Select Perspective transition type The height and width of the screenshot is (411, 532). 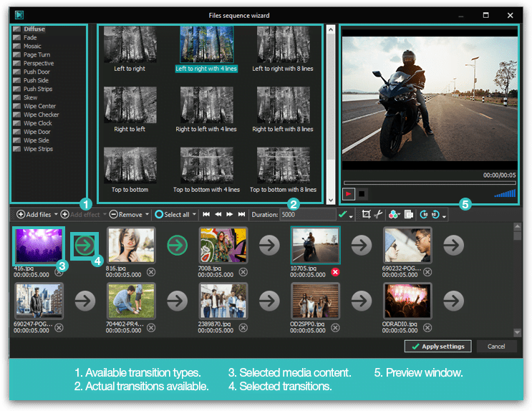[39, 63]
